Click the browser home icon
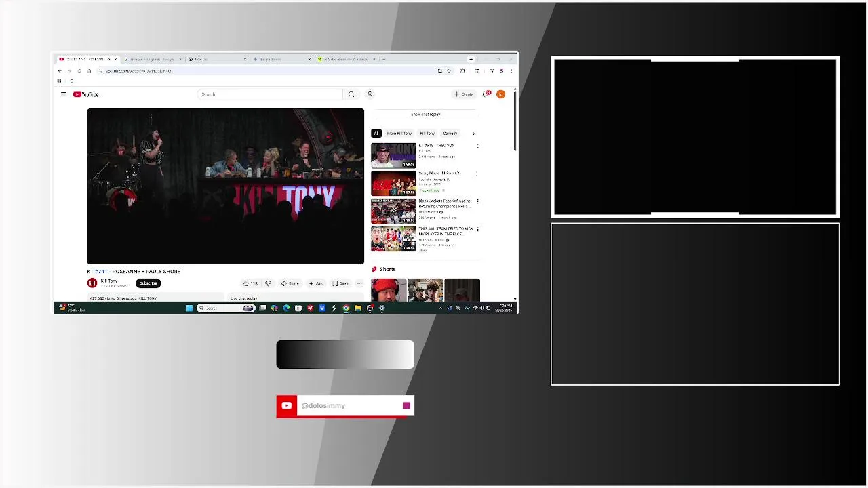Viewport: 868px width, 488px height. [x=89, y=71]
